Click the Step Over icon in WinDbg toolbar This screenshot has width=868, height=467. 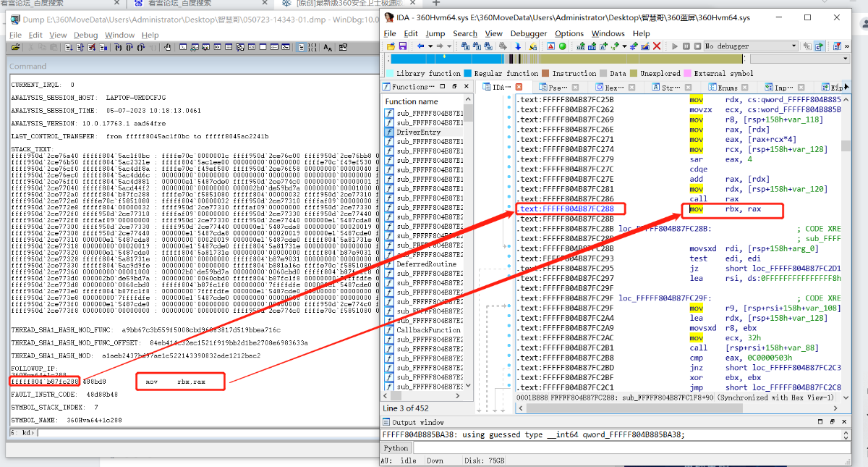click(x=129, y=47)
